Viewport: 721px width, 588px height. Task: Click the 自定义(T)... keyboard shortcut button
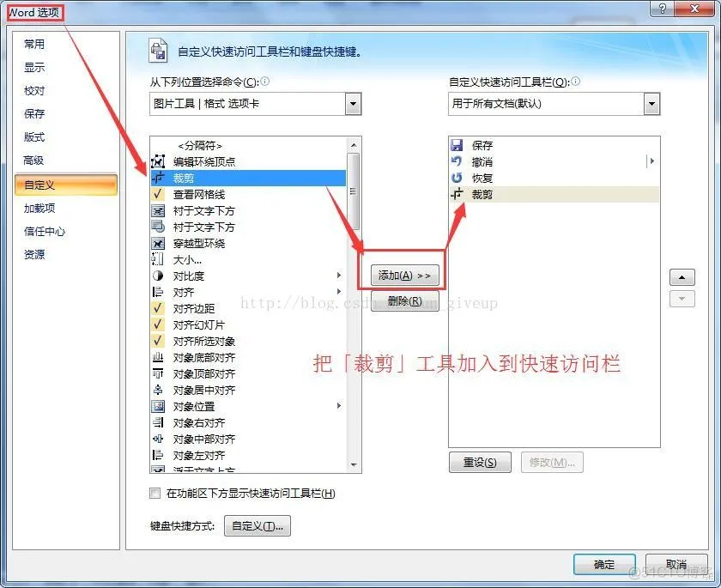click(x=257, y=526)
